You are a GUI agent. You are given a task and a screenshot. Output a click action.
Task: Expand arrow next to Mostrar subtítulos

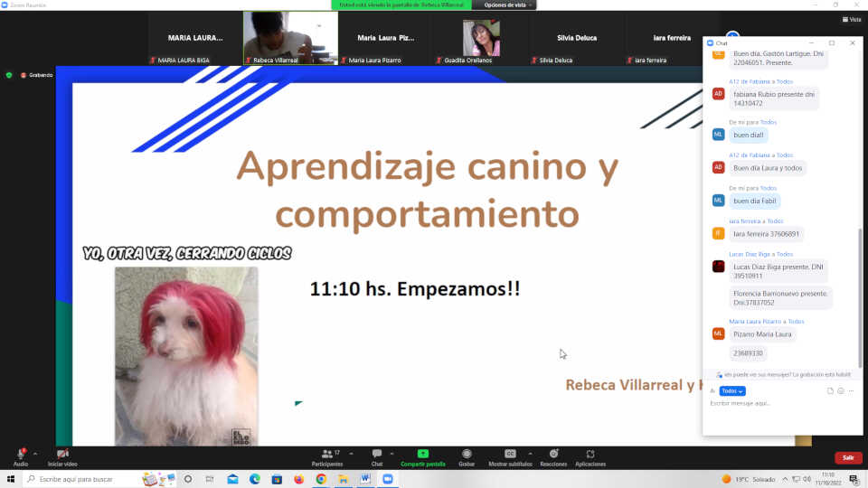coord(530,454)
